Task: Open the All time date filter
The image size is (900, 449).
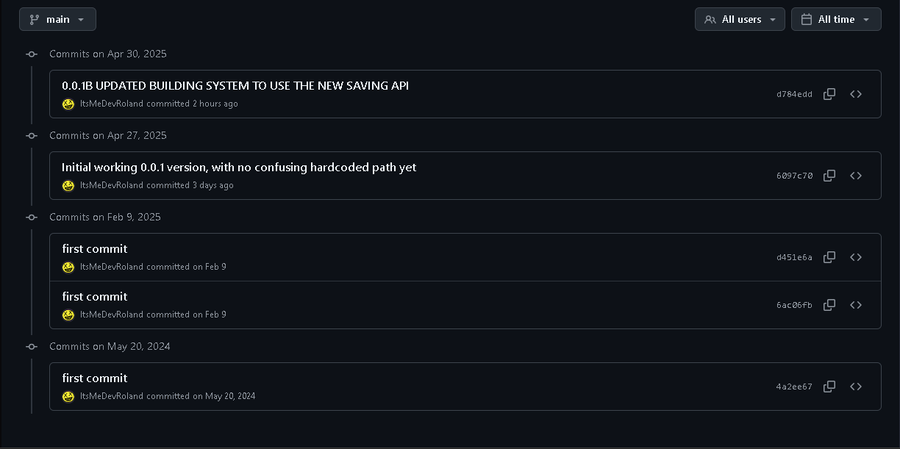Action: [836, 20]
